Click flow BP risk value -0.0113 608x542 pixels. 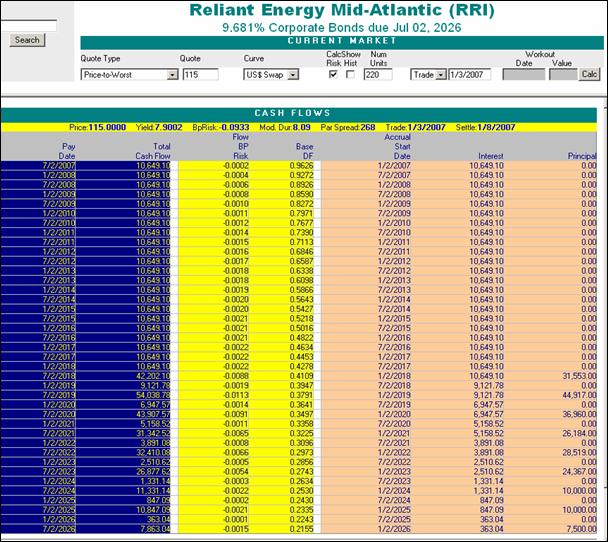236,395
